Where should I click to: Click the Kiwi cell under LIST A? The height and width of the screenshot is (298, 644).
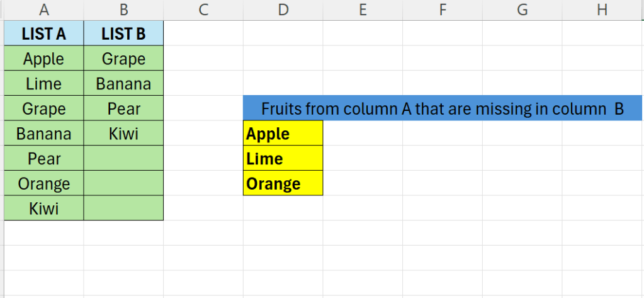[43, 209]
